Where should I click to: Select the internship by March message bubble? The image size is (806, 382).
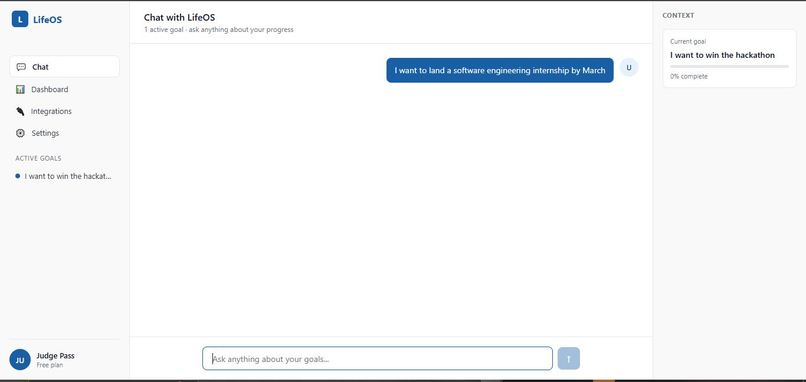pyautogui.click(x=500, y=70)
